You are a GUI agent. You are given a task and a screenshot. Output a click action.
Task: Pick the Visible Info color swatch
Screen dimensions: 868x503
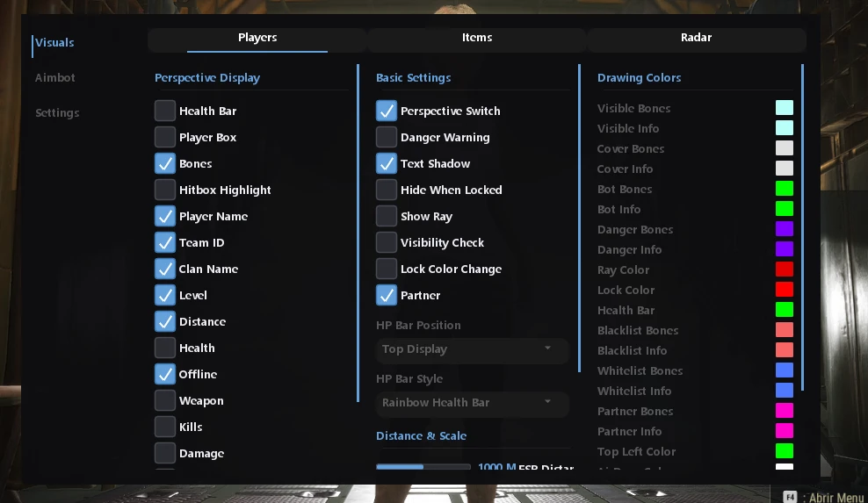pos(785,128)
